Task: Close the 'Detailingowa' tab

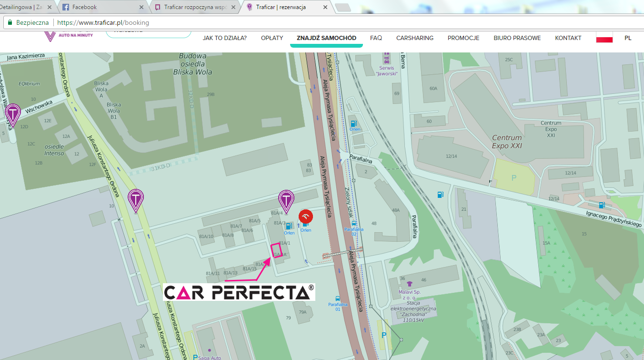Action: click(50, 7)
